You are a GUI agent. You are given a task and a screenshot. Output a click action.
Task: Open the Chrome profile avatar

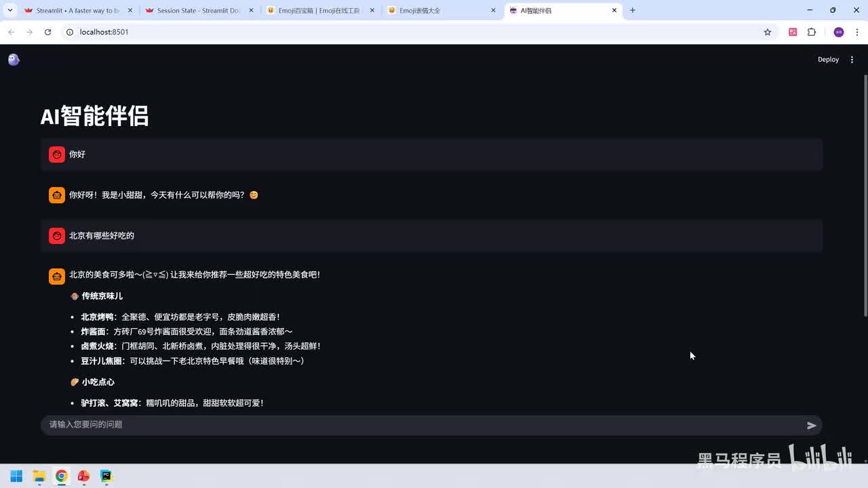839,32
